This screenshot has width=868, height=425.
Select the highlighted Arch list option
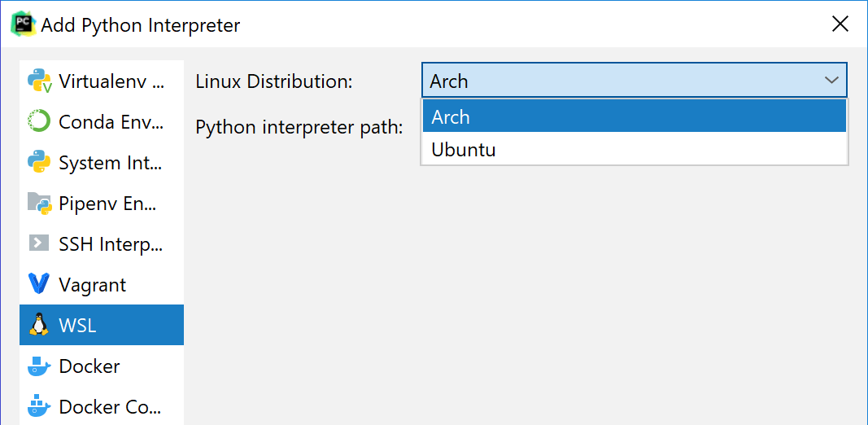(451, 117)
